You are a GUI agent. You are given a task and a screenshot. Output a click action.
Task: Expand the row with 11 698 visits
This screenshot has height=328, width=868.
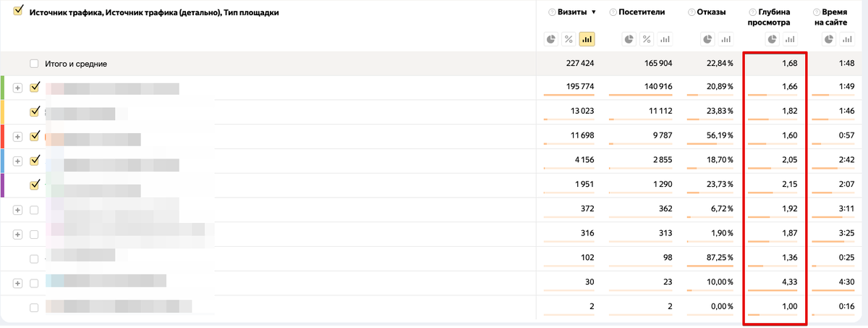18,137
